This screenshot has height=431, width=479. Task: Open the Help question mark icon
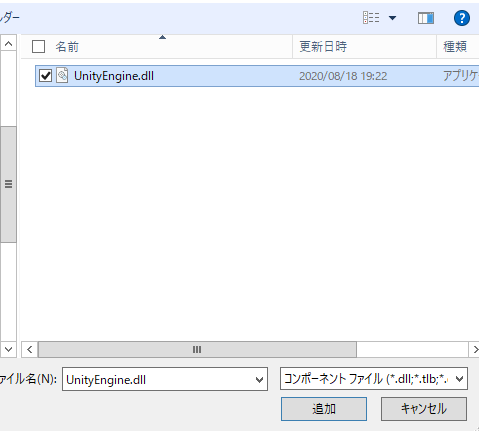[462, 18]
